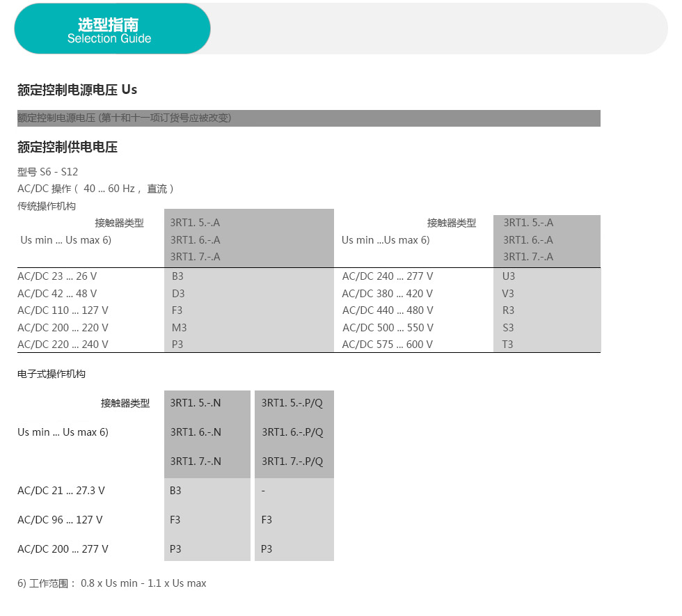Viewport: 682px width, 616px height.
Task: Click the 电子式操作机构 section label
Action: point(51,374)
